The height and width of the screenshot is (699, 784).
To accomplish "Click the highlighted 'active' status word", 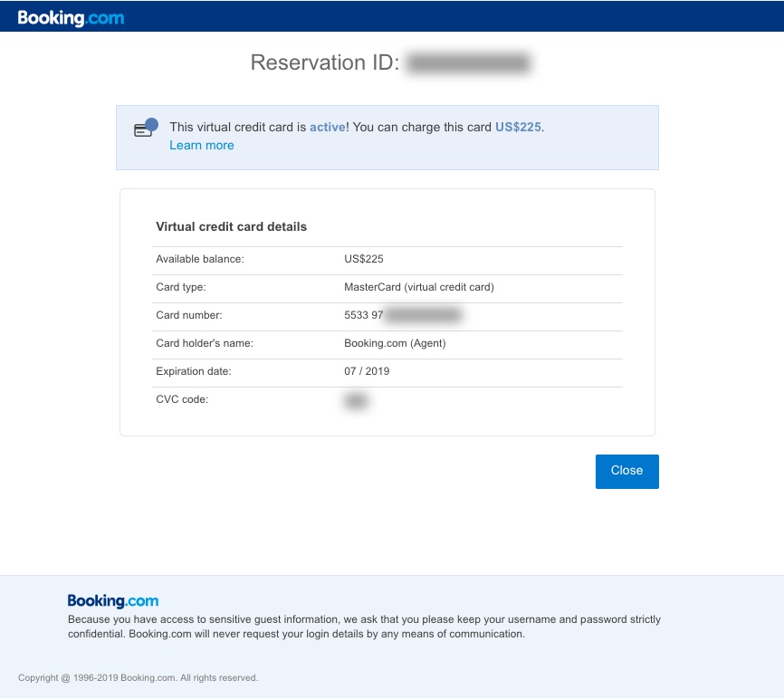I will pyautogui.click(x=328, y=127).
